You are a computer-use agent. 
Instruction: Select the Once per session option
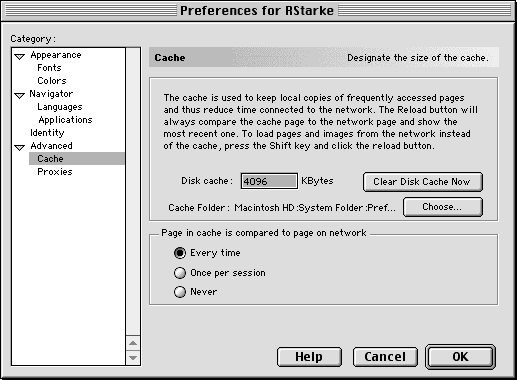point(180,273)
